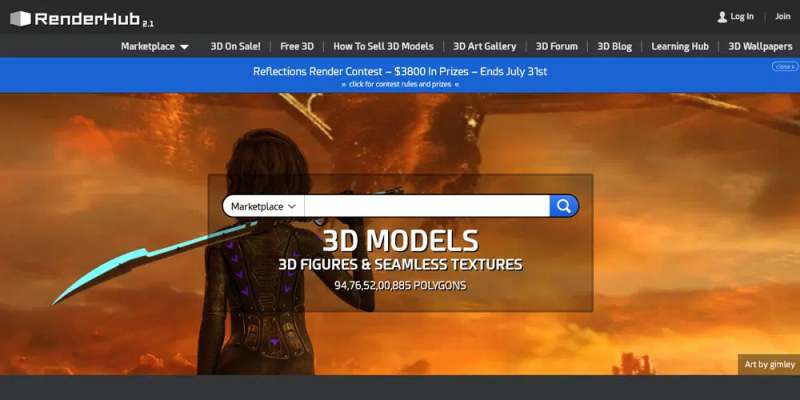Open the Marketplace dropdown in search bar
The width and height of the screenshot is (800, 400).
[x=263, y=206]
